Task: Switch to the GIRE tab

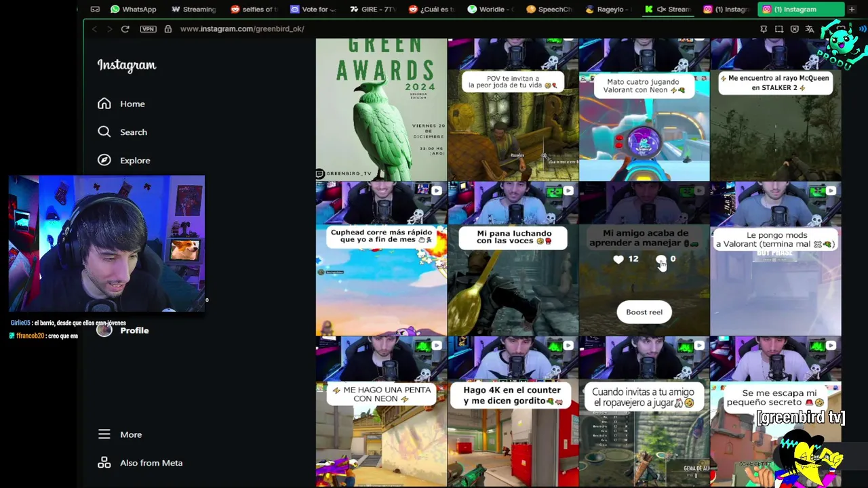Action: pyautogui.click(x=372, y=9)
